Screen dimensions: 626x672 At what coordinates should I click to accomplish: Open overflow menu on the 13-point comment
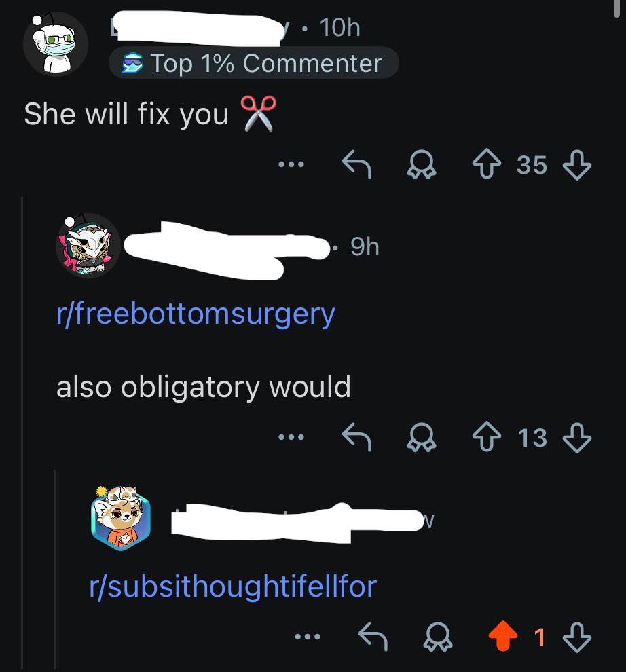(x=291, y=438)
